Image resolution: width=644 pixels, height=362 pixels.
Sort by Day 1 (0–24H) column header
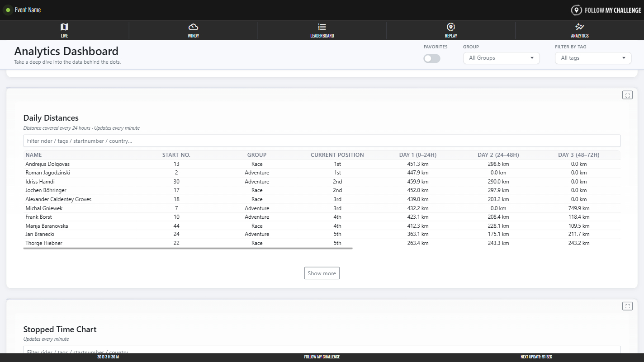[417, 155]
